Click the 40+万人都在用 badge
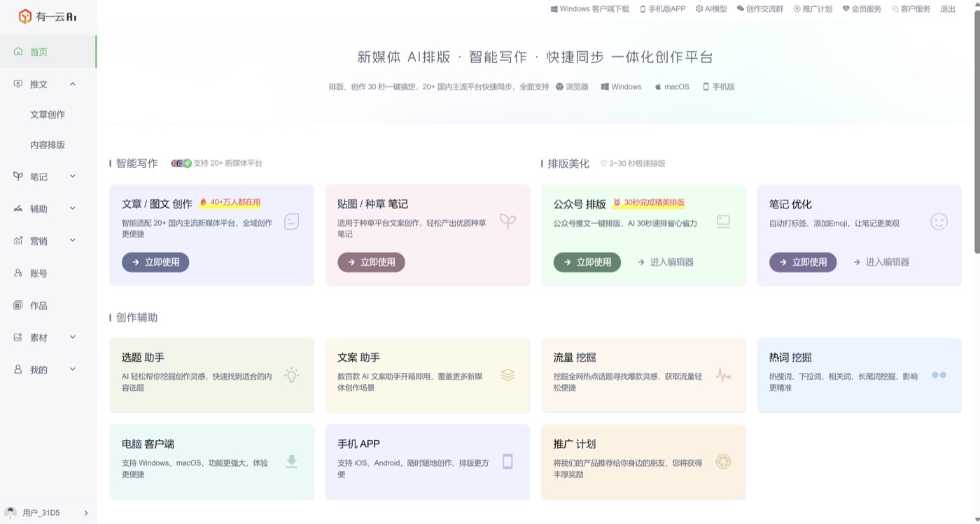Viewport: 980px width, 524px height. pos(230,203)
